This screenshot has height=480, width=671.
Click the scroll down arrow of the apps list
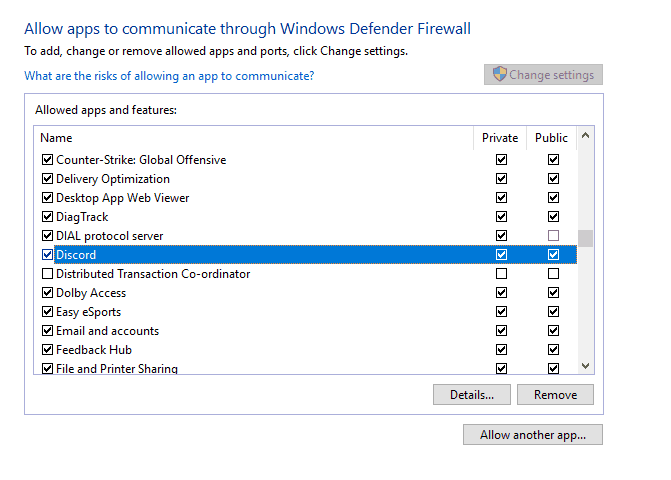pos(585,366)
